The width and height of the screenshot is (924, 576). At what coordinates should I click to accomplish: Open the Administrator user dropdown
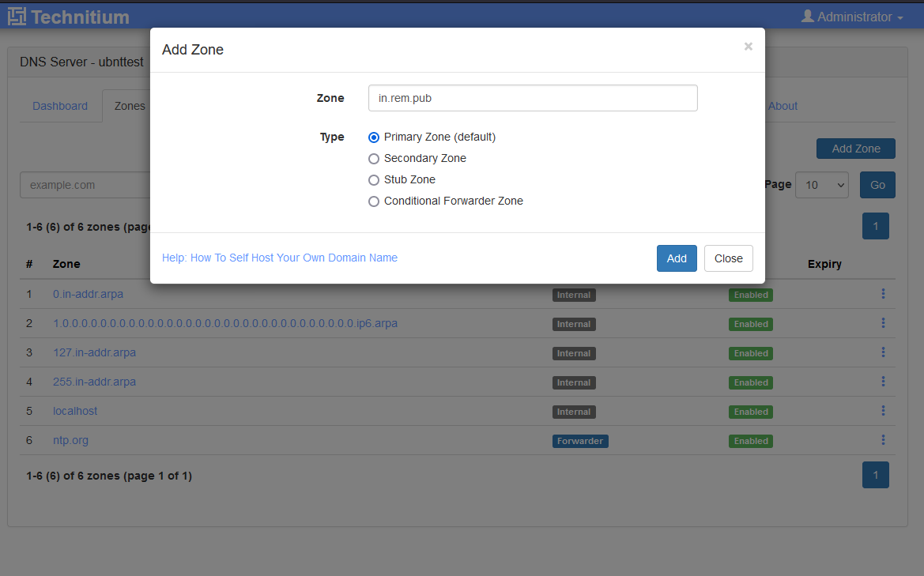(x=851, y=17)
